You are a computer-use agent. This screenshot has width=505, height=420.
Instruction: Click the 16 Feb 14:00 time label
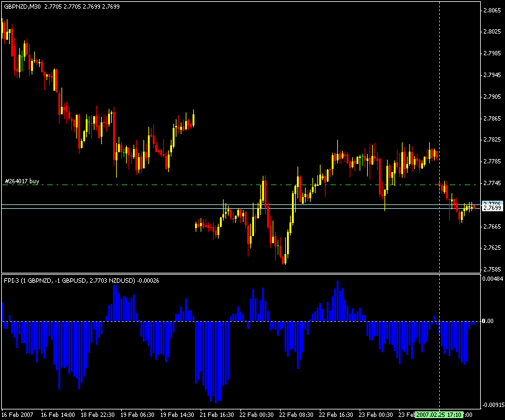pos(58,414)
